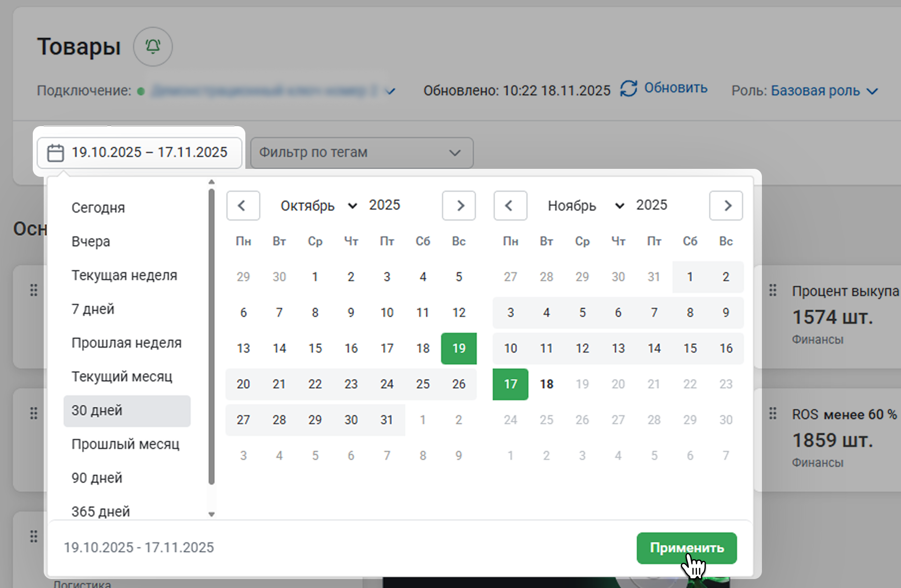Click previous month arrow in November calendar

(x=510, y=206)
